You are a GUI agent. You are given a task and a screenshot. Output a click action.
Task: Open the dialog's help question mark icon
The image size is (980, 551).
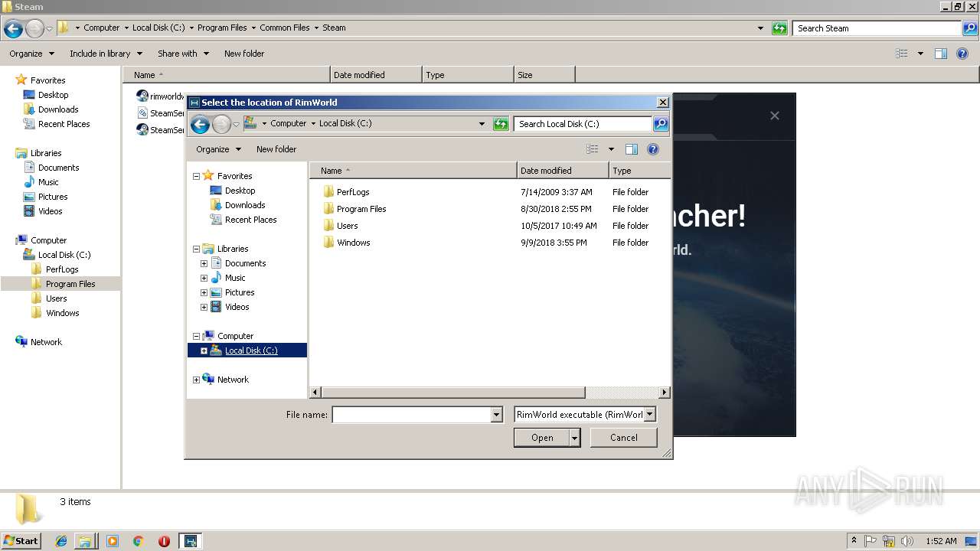click(653, 149)
